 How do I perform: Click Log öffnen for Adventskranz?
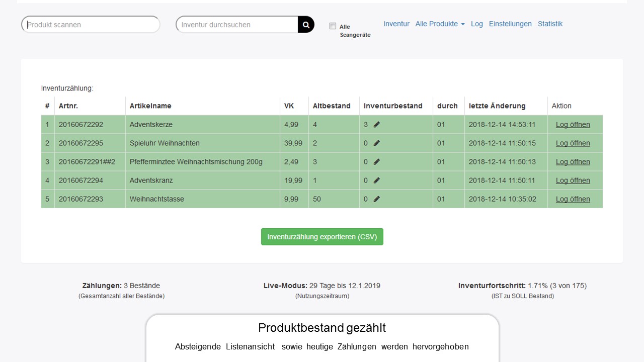[x=573, y=180]
